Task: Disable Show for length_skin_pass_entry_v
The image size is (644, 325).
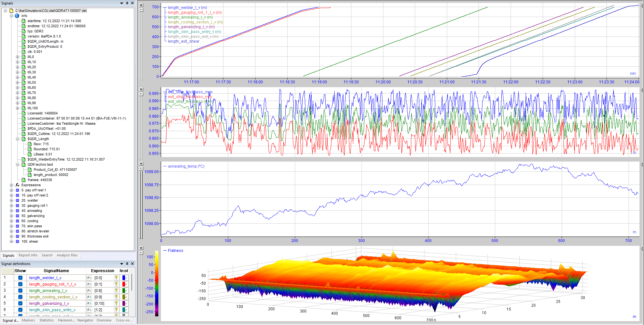Action: pos(20,310)
